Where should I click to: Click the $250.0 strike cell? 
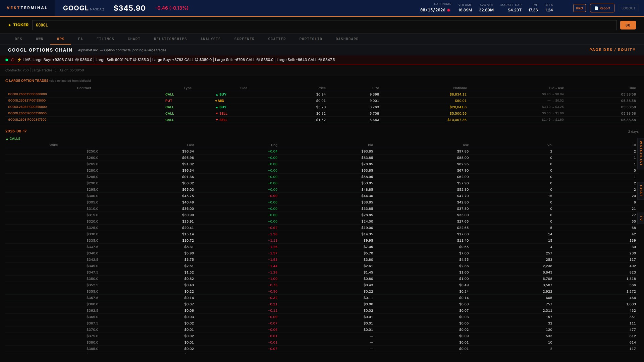click(92, 152)
